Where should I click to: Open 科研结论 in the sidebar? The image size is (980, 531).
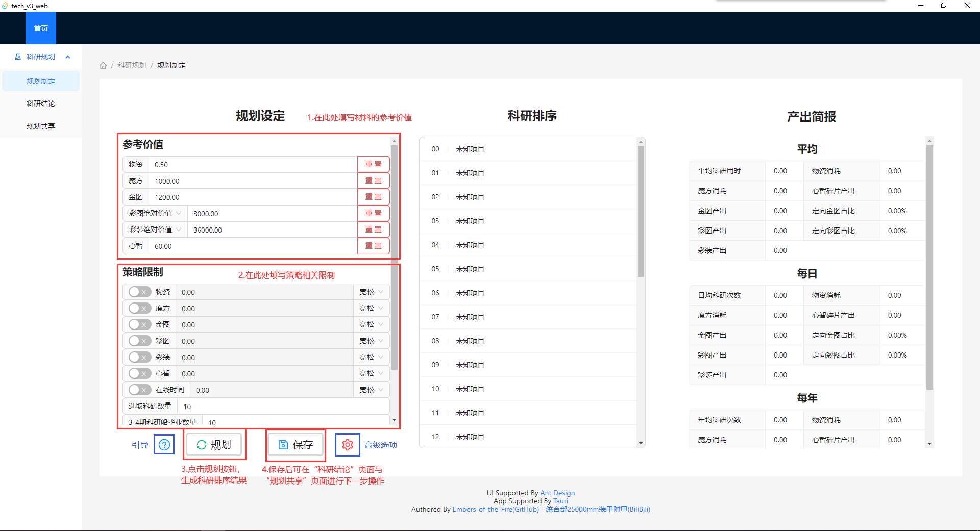tap(41, 104)
